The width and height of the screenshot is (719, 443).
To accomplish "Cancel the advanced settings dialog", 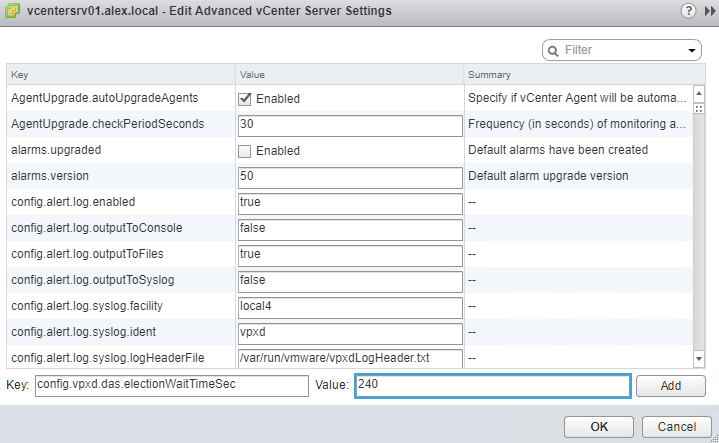I will coord(676,427).
